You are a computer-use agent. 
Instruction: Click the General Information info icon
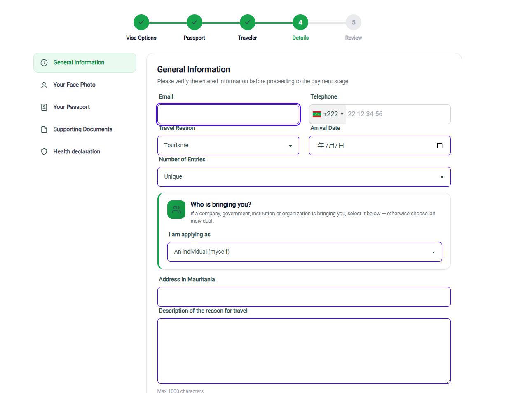click(44, 63)
